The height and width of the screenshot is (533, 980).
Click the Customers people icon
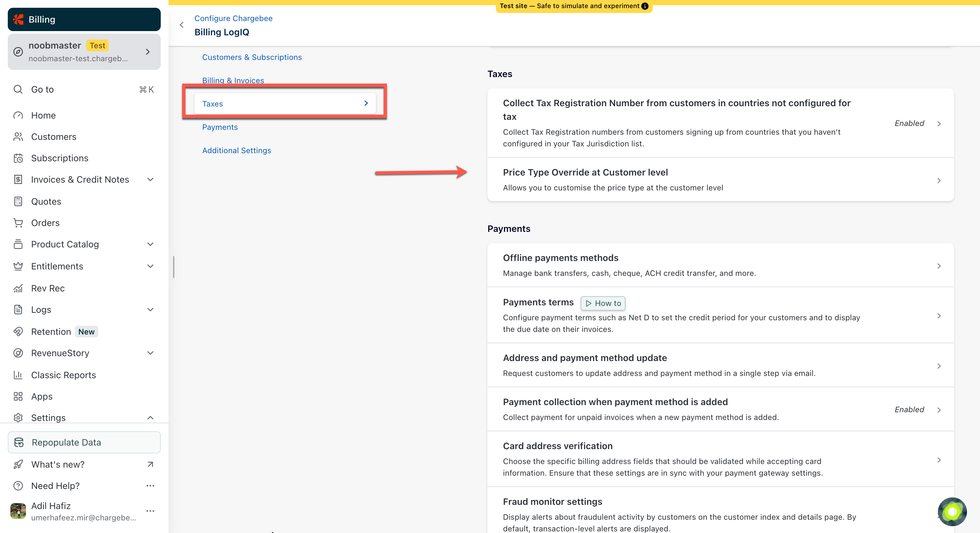point(18,137)
